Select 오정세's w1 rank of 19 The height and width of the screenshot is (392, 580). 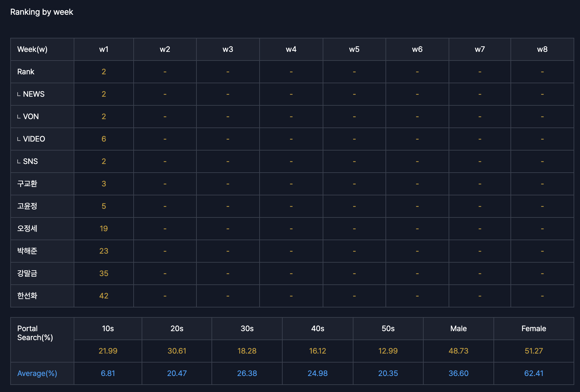(x=104, y=229)
